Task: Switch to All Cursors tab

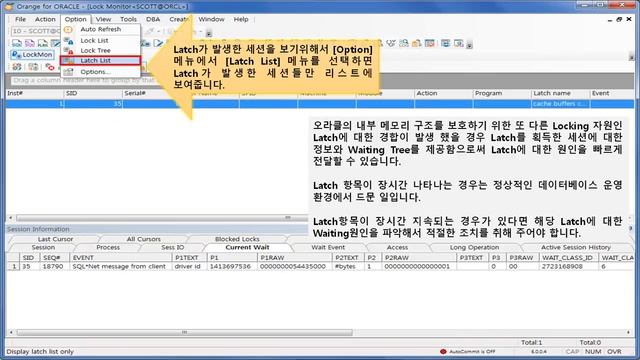Action: point(143,239)
